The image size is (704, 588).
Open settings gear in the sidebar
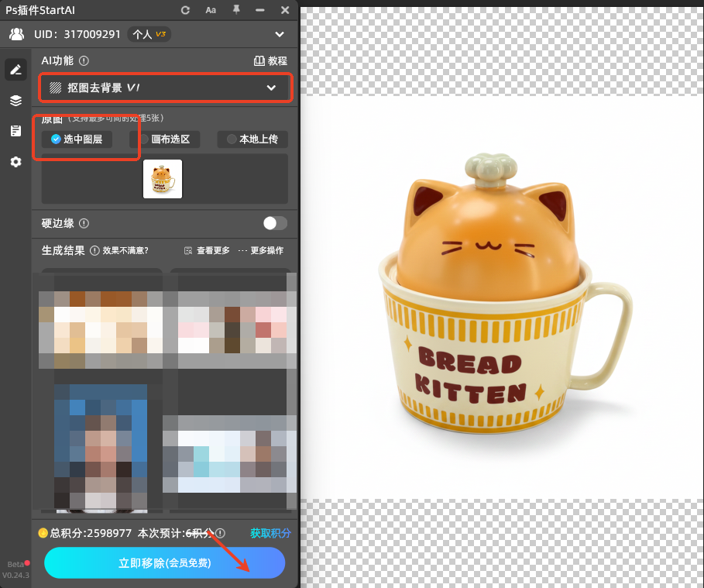point(15,162)
